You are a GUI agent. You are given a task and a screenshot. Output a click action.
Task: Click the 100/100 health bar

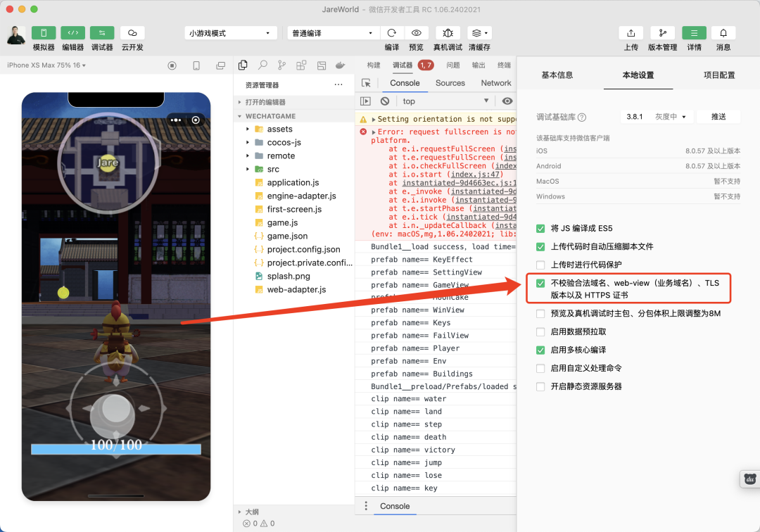click(x=116, y=449)
